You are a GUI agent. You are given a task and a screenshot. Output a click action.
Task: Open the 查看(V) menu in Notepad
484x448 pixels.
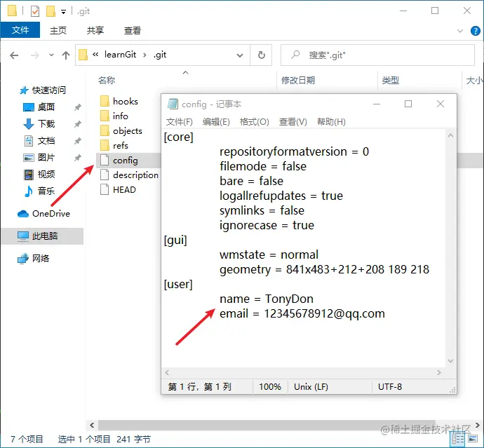coord(293,122)
